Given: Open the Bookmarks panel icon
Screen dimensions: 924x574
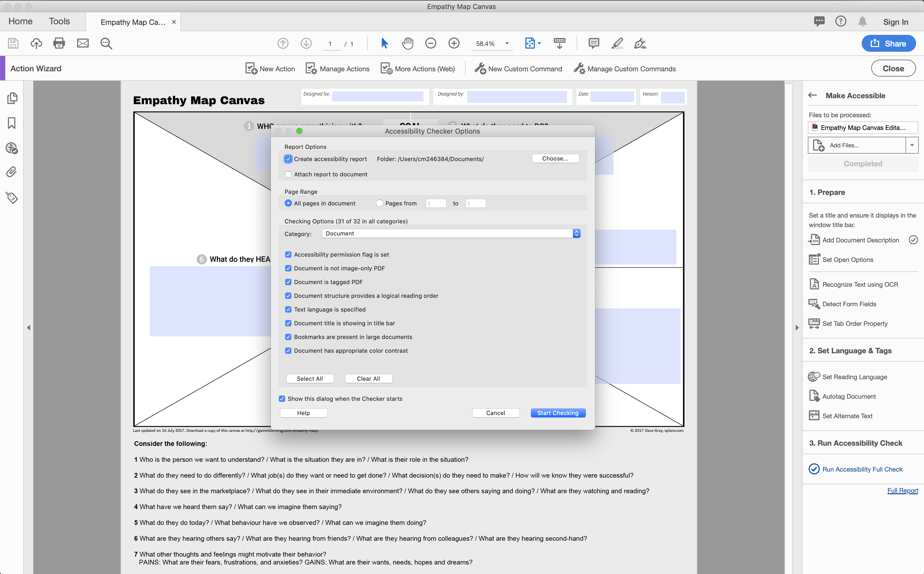Looking at the screenshot, I should (12, 123).
